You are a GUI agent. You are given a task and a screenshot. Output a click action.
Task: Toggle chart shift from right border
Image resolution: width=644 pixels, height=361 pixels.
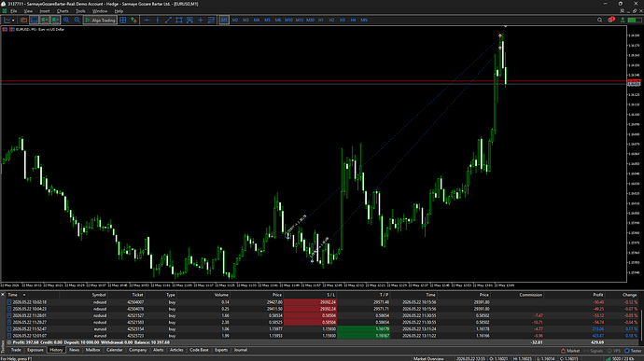click(x=55, y=20)
